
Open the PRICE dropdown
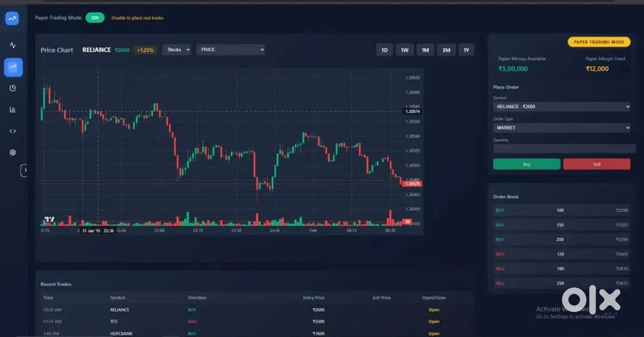tap(231, 50)
